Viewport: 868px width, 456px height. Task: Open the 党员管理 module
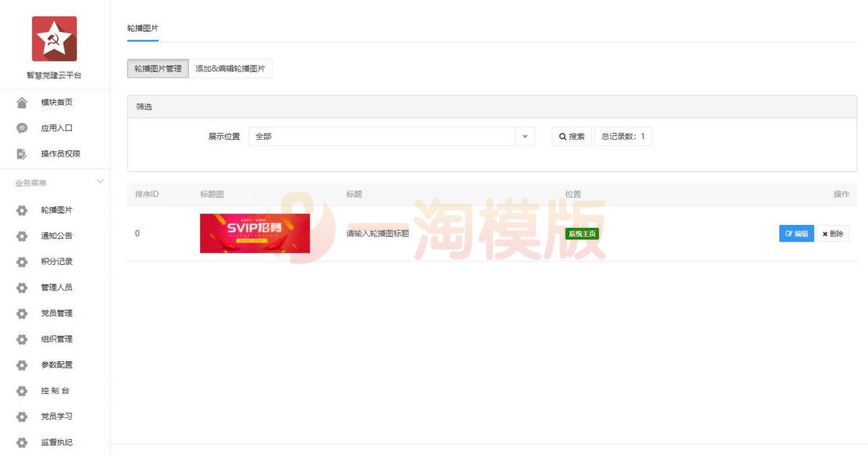click(54, 313)
